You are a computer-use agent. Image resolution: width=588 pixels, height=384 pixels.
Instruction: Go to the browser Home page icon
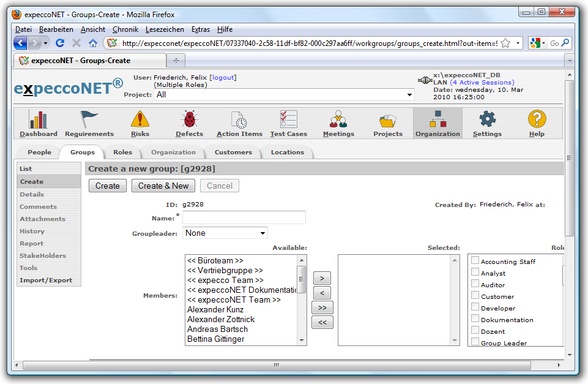[93, 43]
